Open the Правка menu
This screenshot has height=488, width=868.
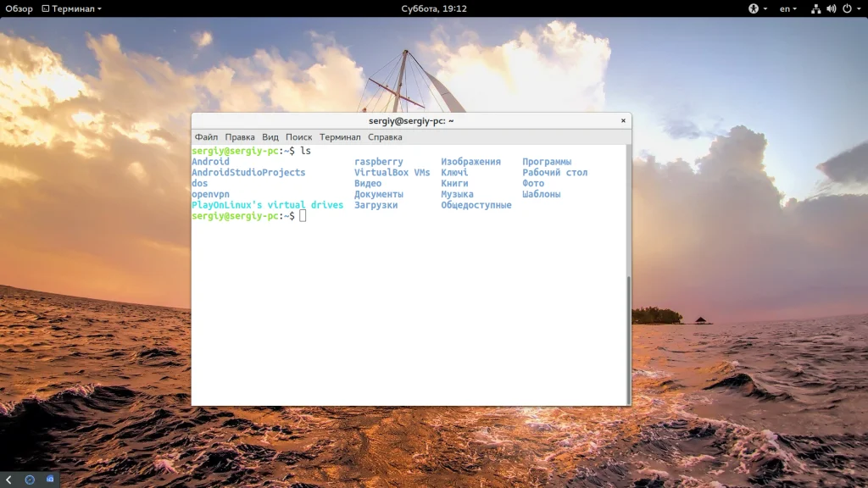pos(240,137)
